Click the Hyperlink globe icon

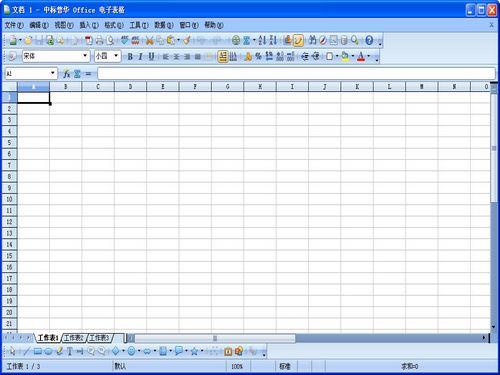[x=236, y=40]
